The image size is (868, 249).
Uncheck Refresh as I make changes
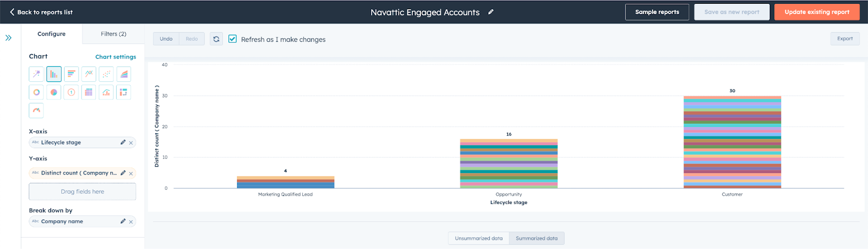pyautogui.click(x=233, y=39)
